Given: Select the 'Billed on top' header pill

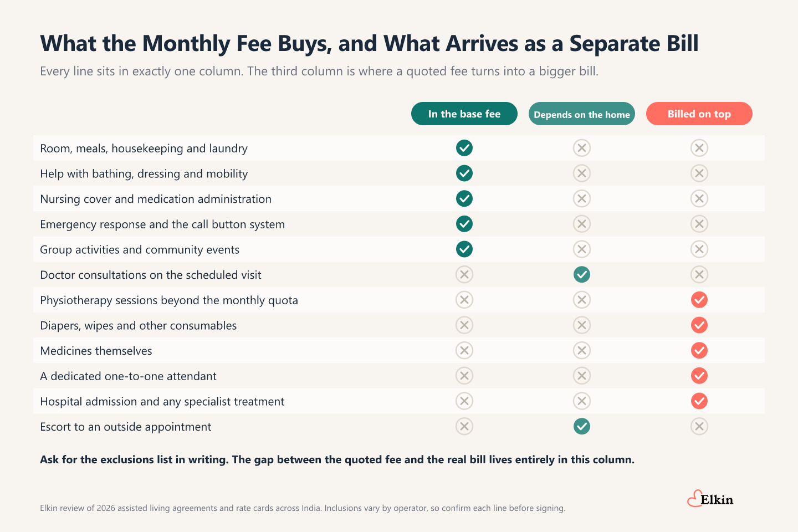Looking at the screenshot, I should tap(699, 114).
